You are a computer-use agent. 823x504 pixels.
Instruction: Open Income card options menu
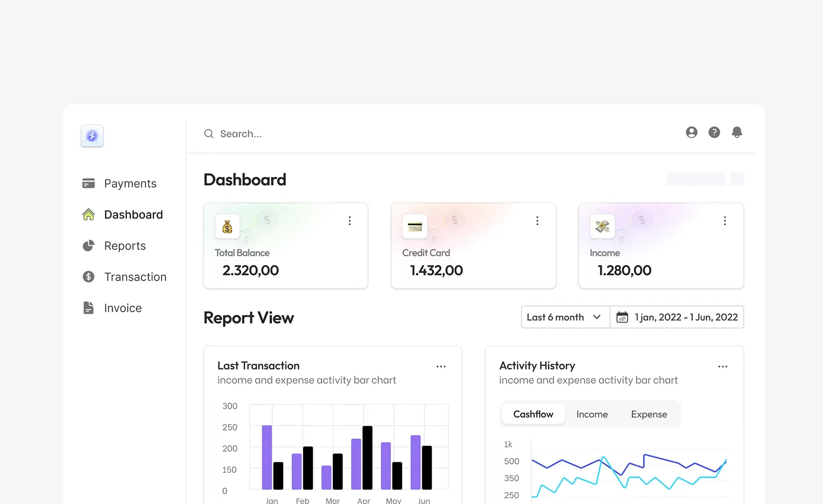(725, 221)
